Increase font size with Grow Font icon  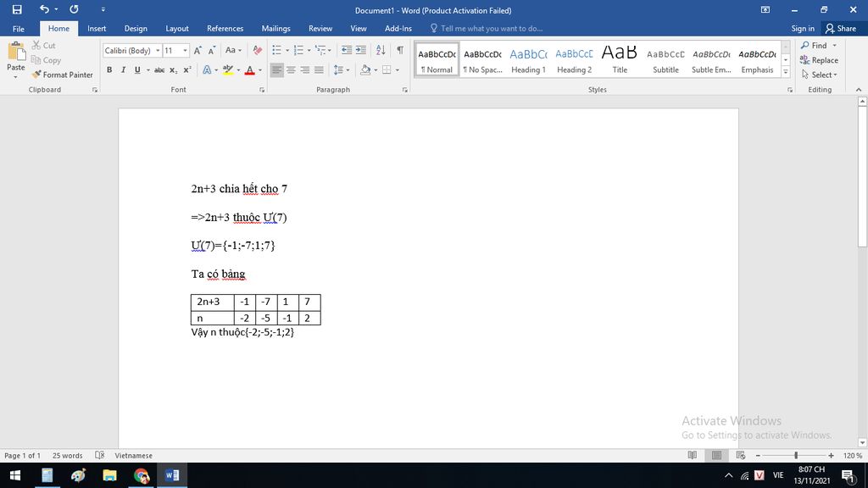coord(198,50)
